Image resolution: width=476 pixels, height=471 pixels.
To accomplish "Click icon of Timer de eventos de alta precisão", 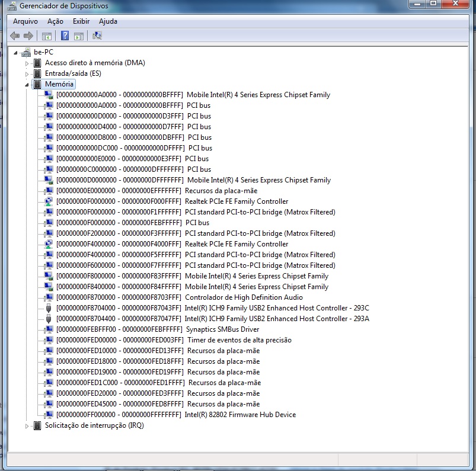I will 49,340.
